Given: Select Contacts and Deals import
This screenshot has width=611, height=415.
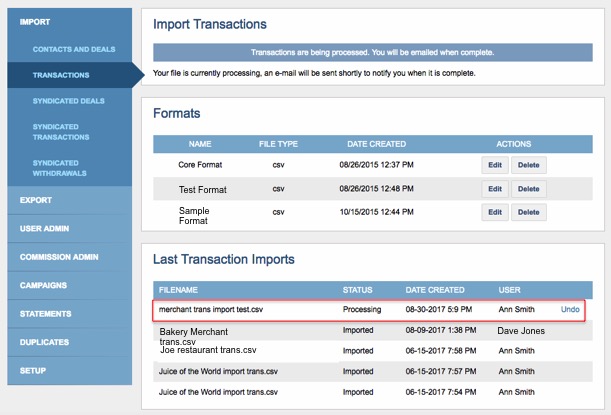Looking at the screenshot, I should pos(74,49).
